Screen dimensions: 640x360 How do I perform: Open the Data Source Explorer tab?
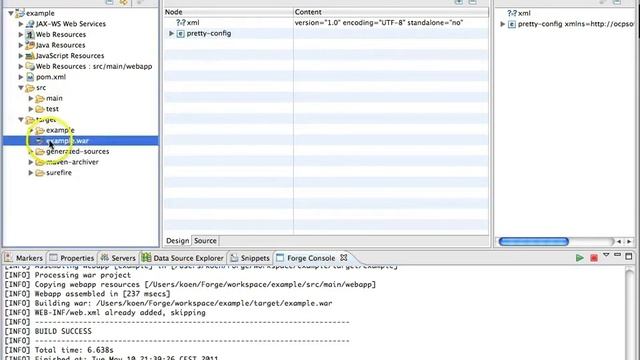tap(183, 258)
